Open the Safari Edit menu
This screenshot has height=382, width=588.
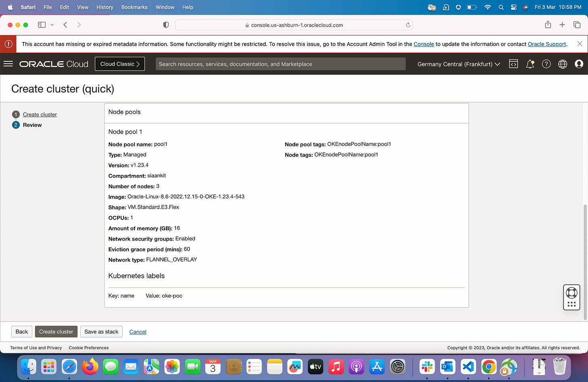pos(65,7)
